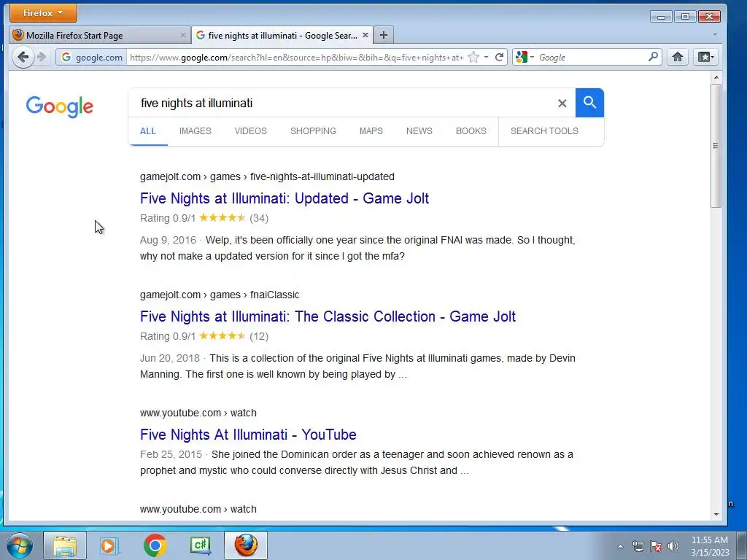Viewport: 747px width, 560px height.
Task: Open the Windows Start button
Action: (x=20, y=545)
